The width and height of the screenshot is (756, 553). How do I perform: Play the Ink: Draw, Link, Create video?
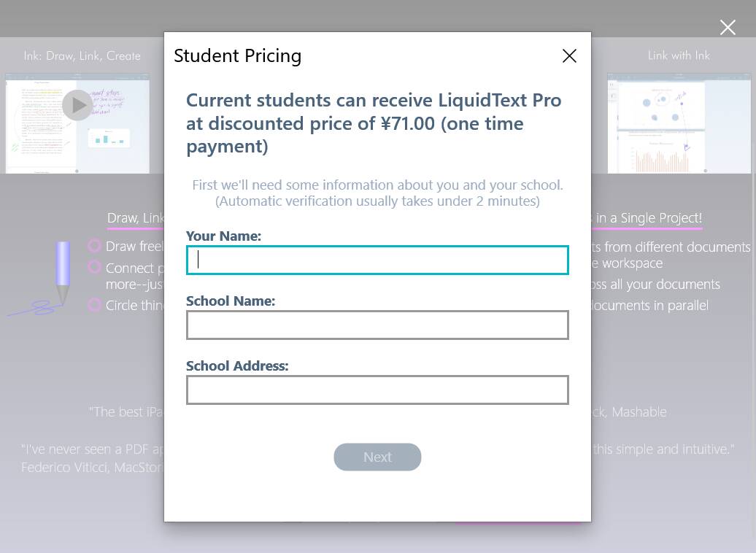coord(77,106)
